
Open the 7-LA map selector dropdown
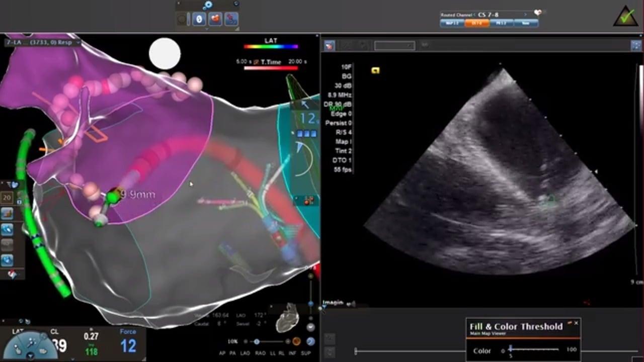tap(42, 43)
